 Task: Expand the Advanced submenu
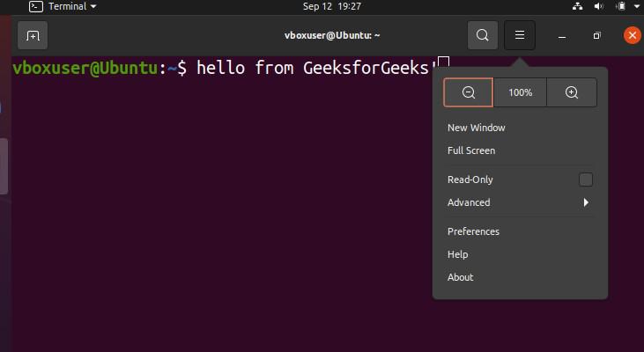pos(519,202)
